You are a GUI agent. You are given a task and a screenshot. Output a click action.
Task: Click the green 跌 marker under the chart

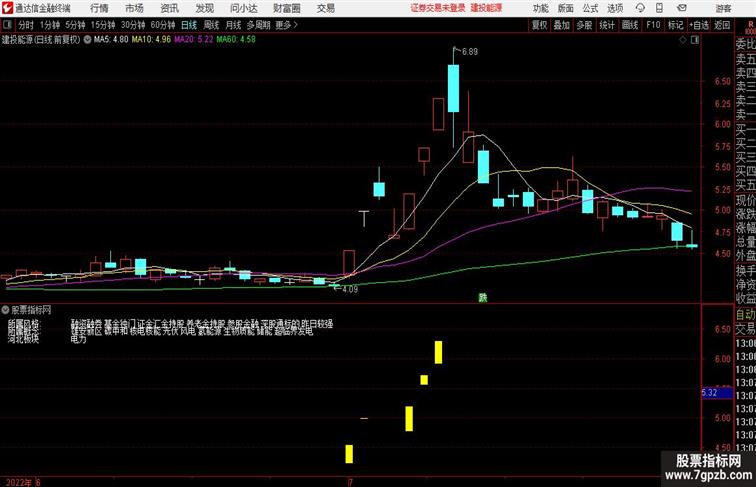[483, 298]
